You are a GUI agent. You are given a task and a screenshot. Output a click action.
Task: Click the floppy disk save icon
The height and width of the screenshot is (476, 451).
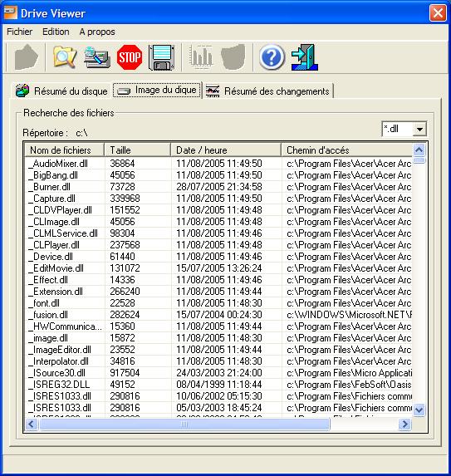[x=162, y=57]
